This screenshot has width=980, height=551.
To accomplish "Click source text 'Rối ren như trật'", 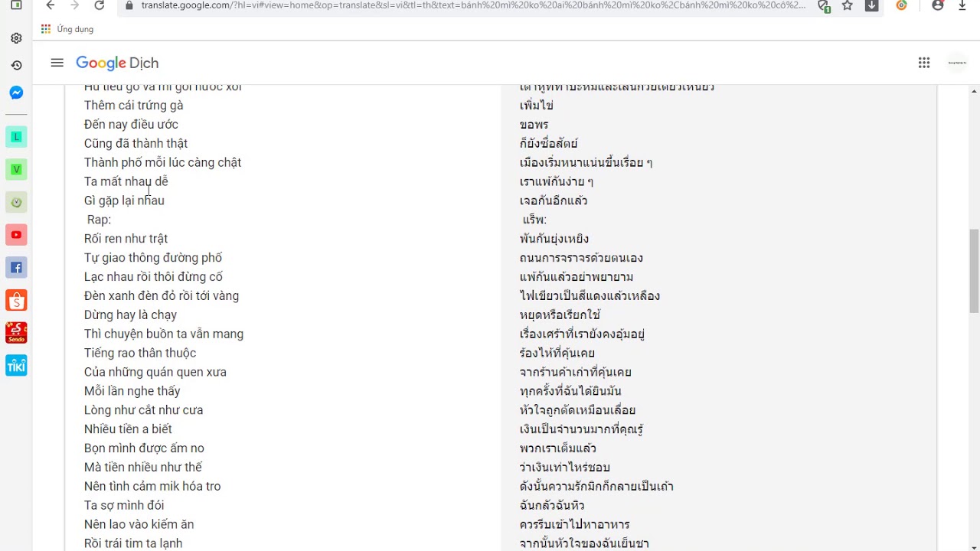I will click(126, 239).
